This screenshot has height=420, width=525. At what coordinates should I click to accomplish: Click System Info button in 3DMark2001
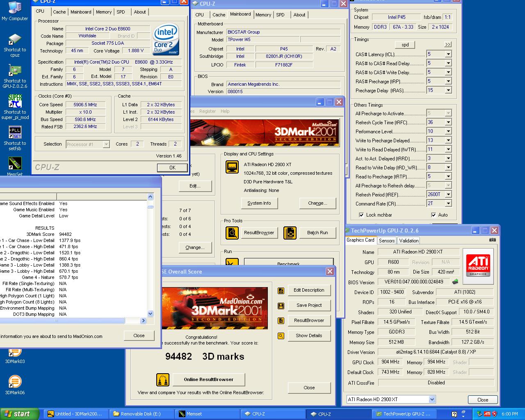click(x=259, y=203)
